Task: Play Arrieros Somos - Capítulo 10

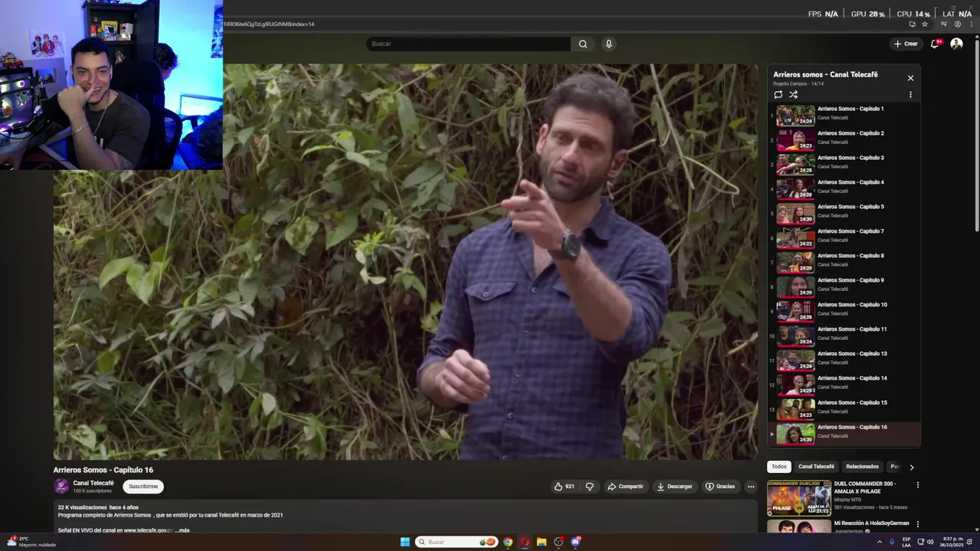Action: click(845, 311)
